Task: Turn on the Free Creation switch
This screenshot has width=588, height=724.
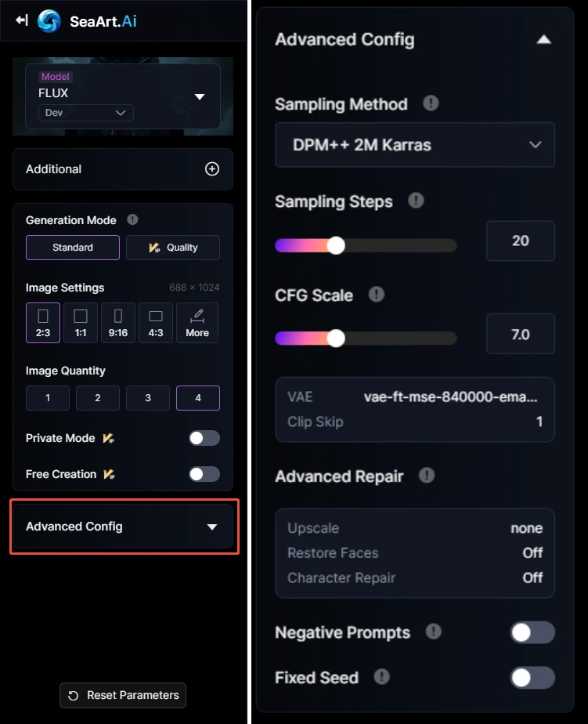Action: [204, 474]
